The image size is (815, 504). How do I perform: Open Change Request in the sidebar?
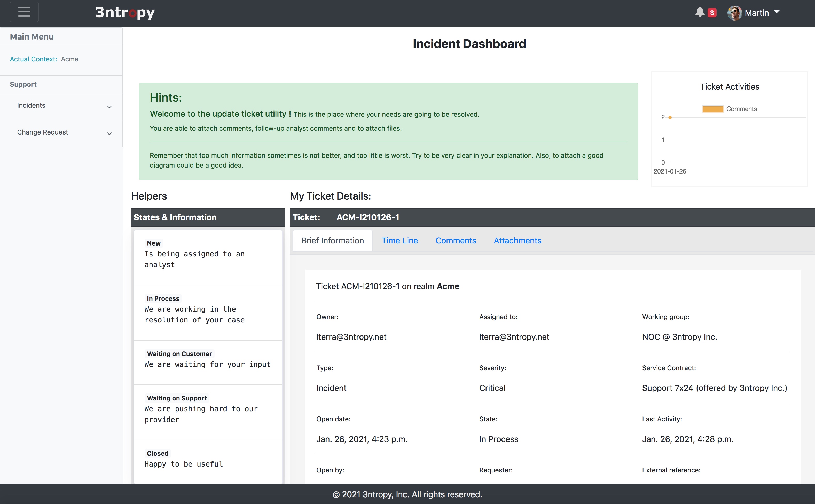pyautogui.click(x=42, y=132)
